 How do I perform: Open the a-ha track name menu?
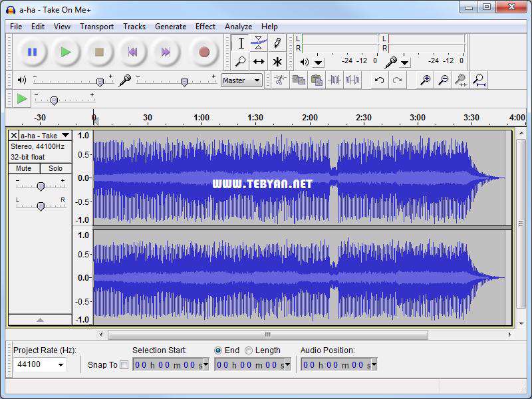[65, 134]
